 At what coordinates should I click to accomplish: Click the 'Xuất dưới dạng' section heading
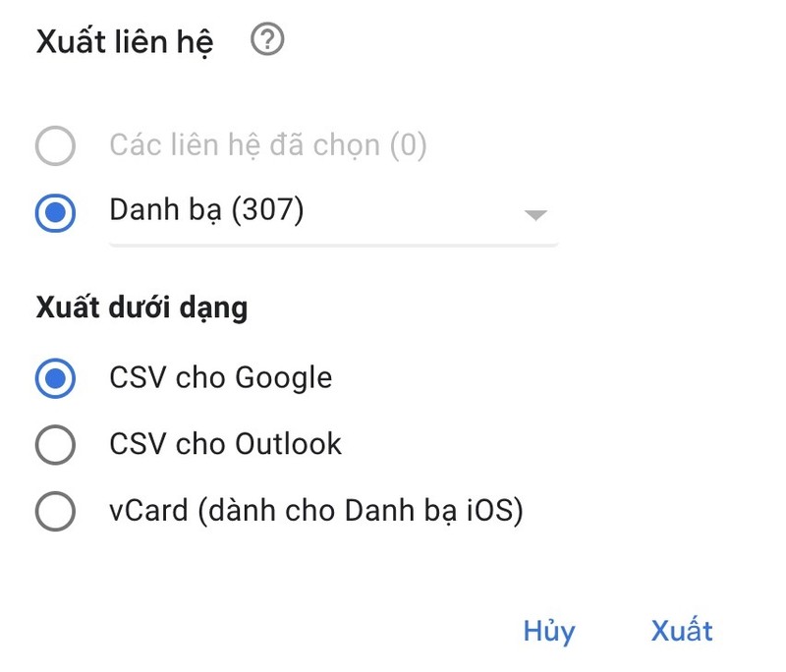[x=141, y=308]
